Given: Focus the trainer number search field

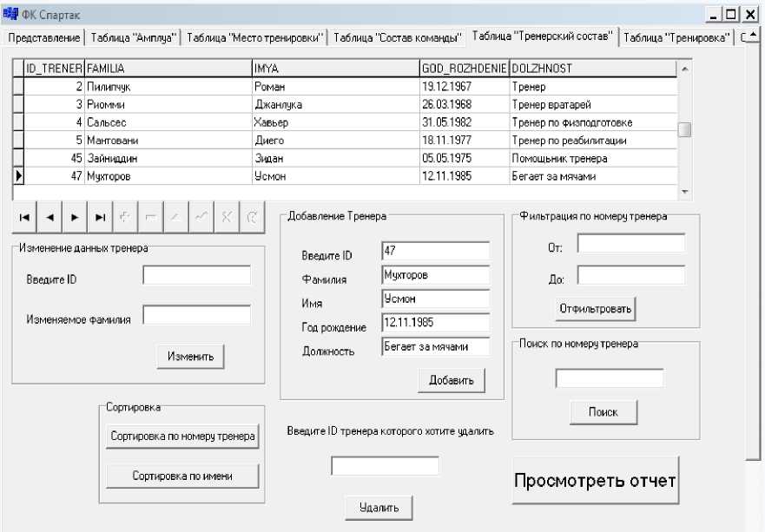Looking at the screenshot, I should (x=610, y=378).
